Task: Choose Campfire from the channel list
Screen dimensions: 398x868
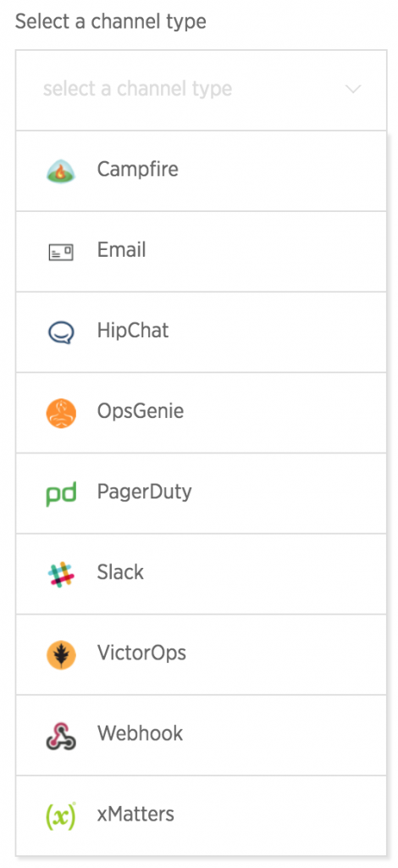Action: tap(202, 171)
